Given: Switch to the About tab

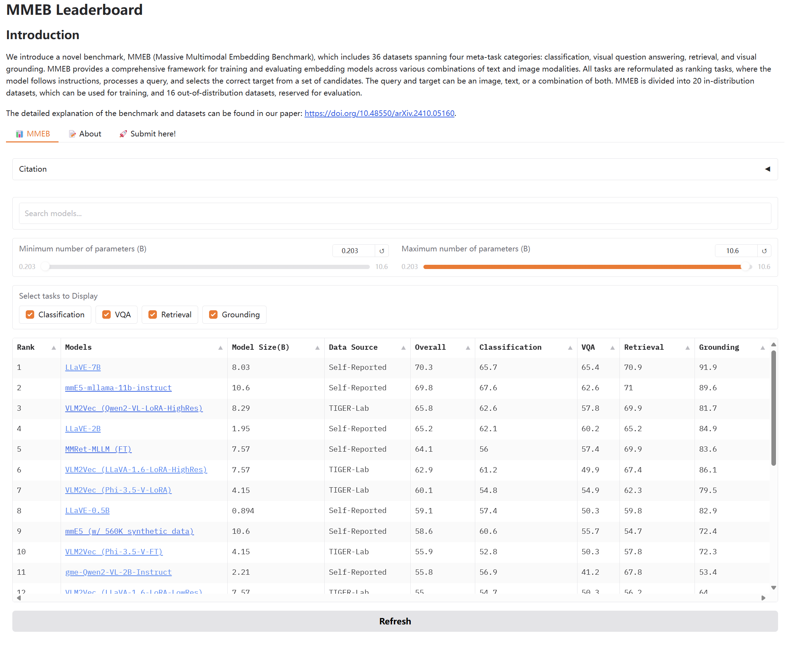Looking at the screenshot, I should click(85, 134).
